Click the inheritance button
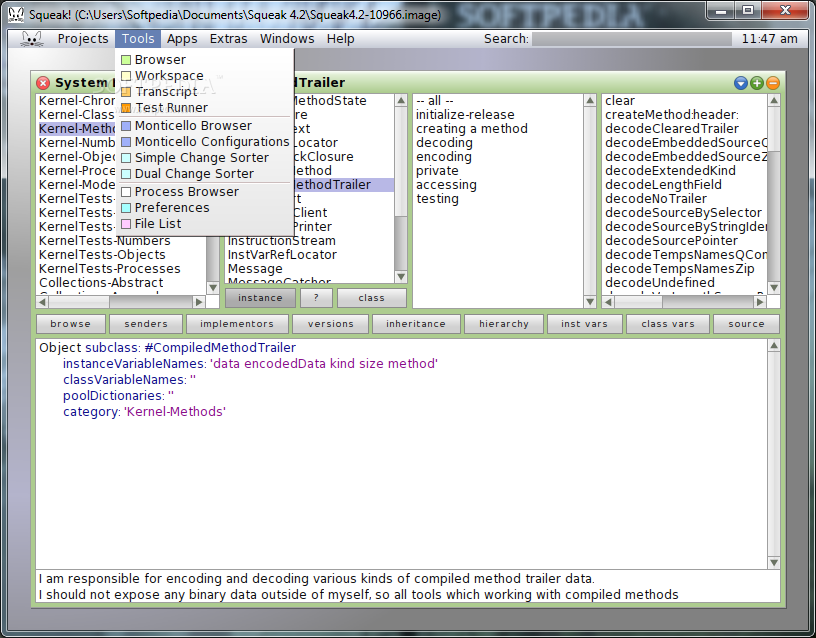This screenshot has width=816, height=638. (416, 324)
